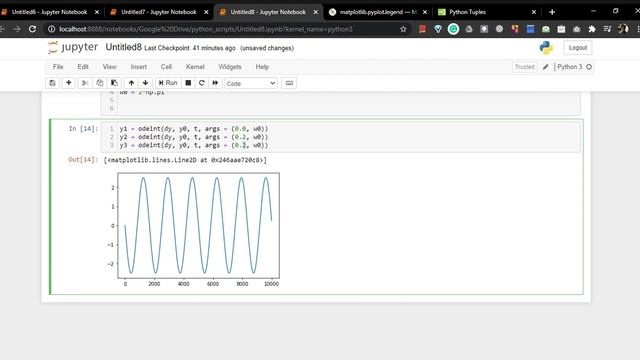Click the Out[14] output prompt

coord(83,160)
